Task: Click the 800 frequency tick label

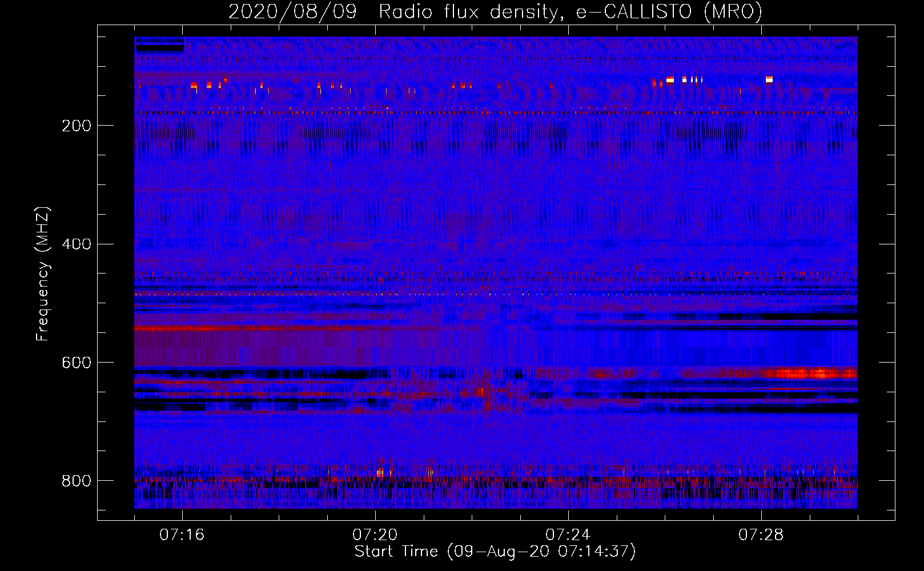Action: (x=76, y=481)
